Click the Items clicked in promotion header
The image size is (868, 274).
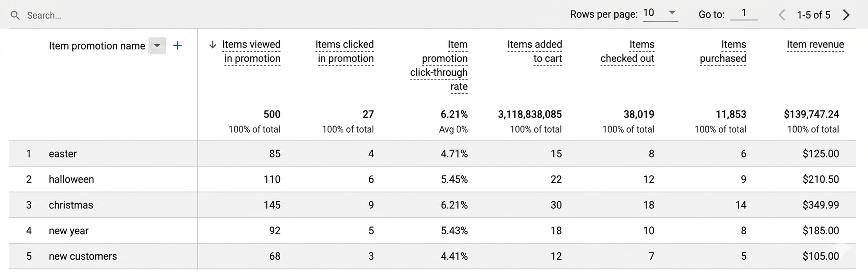point(344,51)
